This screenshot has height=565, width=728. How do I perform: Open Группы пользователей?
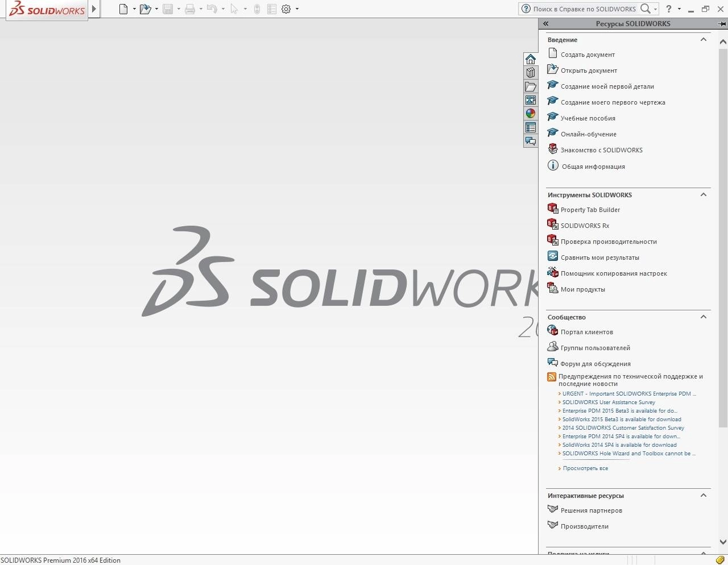pyautogui.click(x=595, y=348)
